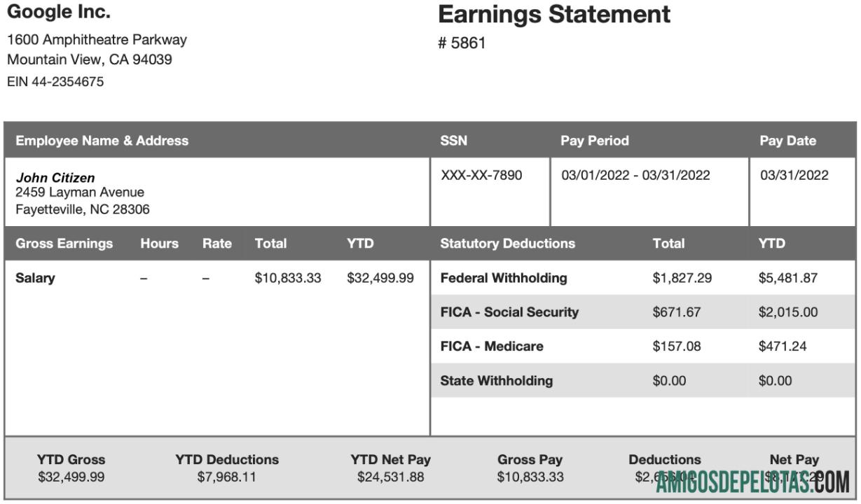
Task: Click the YTD Gross summary label
Action: click(x=71, y=460)
